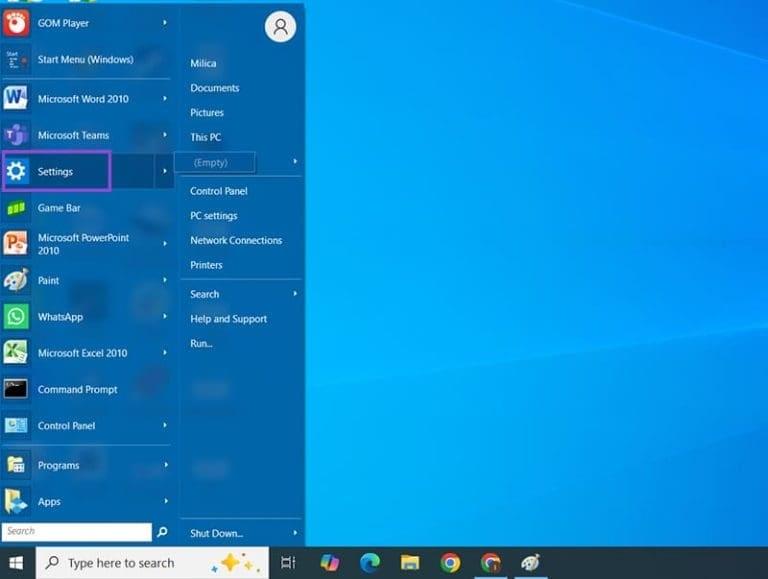
Task: Select the Settings menu entry
Action: (56, 172)
